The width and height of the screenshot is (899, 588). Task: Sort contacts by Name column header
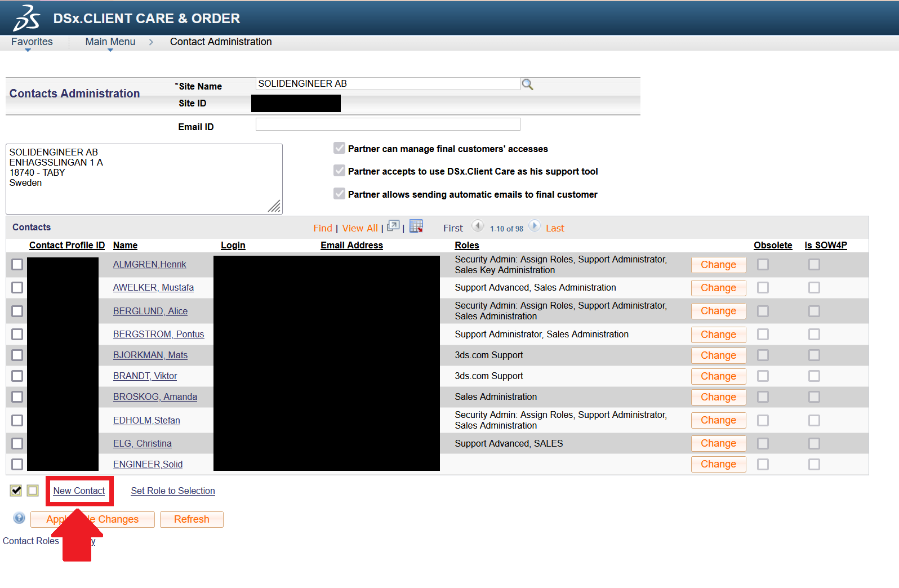tap(125, 246)
